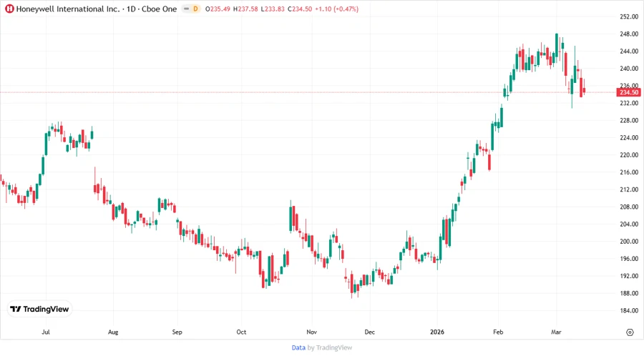644x356 pixels.
Task: Click the 200.00 price axis label
Action: click(629, 241)
